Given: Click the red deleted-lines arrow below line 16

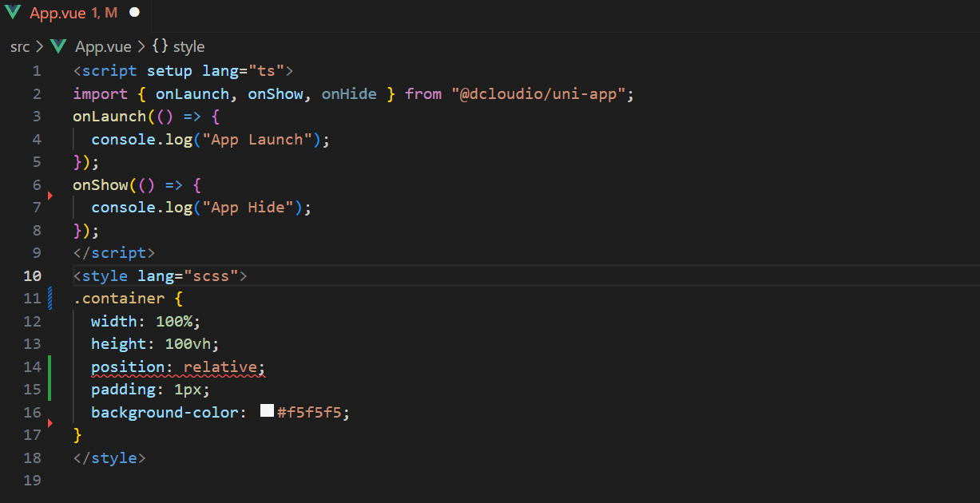Looking at the screenshot, I should (50, 422).
